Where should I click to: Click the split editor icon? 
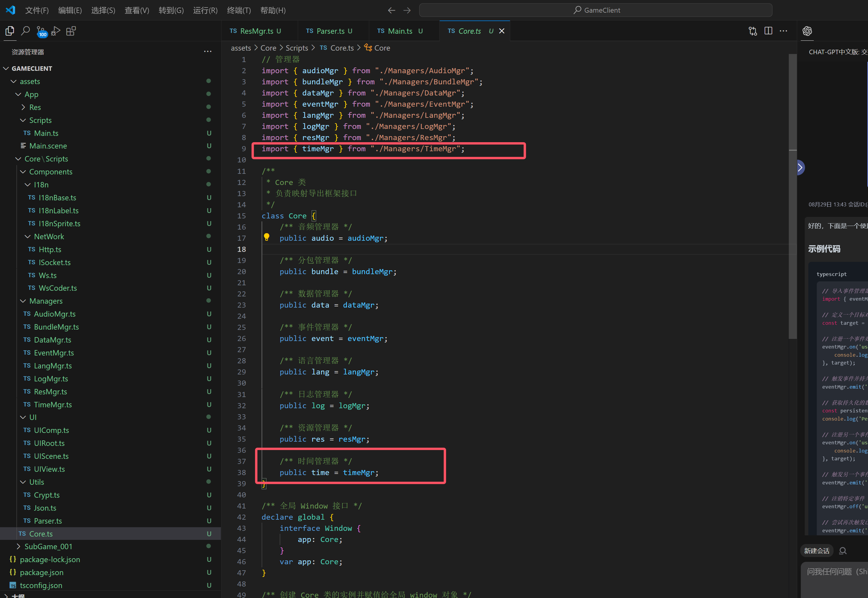(768, 31)
